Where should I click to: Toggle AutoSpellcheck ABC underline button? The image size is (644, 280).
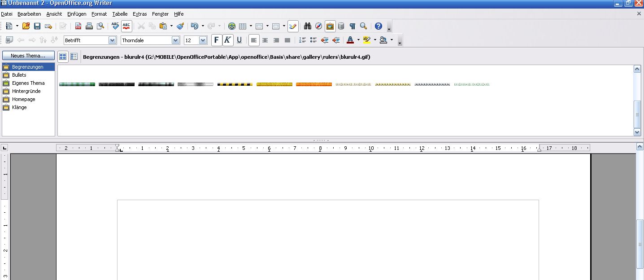coord(127,26)
